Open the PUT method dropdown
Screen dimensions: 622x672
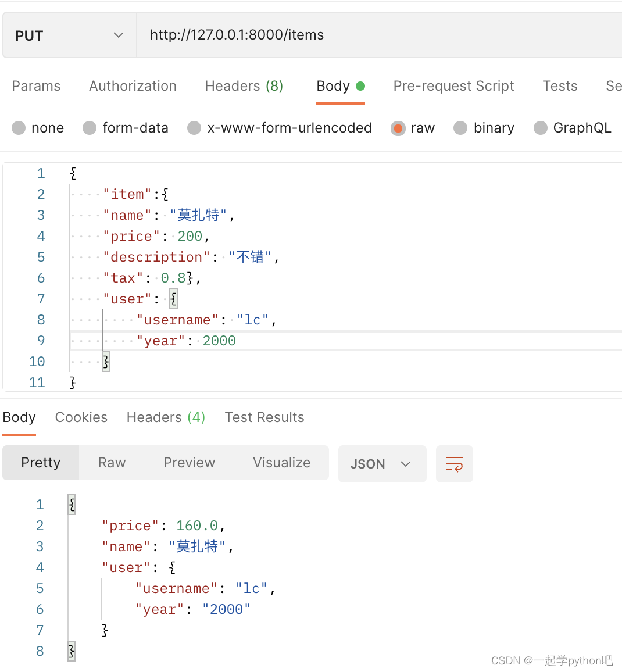[x=69, y=35]
